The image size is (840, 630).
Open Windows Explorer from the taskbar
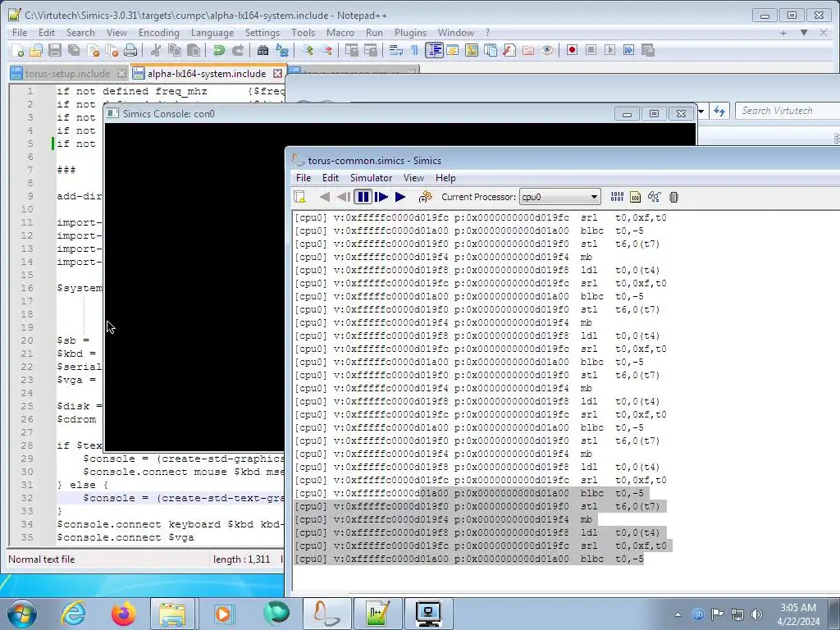click(172, 614)
